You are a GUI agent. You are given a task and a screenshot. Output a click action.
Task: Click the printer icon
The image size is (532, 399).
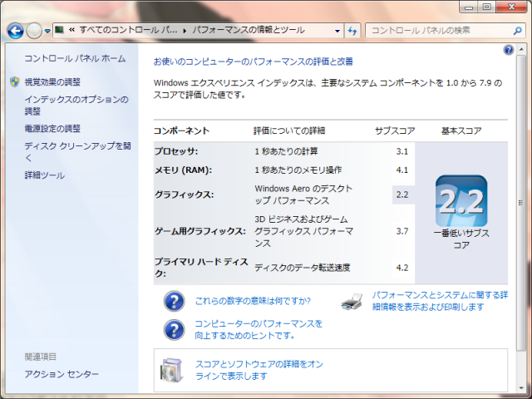[x=352, y=302]
